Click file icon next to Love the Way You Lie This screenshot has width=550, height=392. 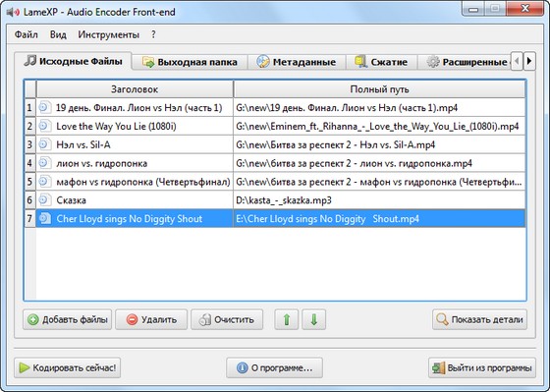(44, 126)
